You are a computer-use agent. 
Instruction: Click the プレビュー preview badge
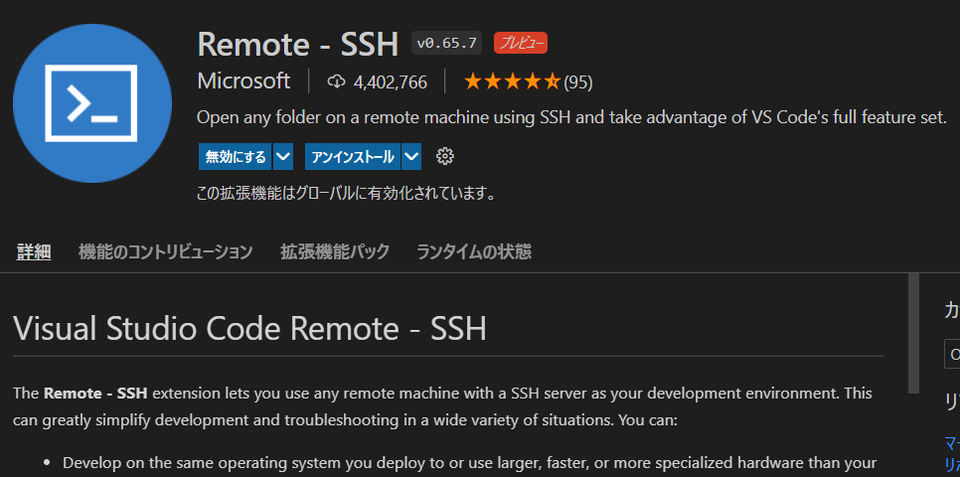tap(520, 43)
